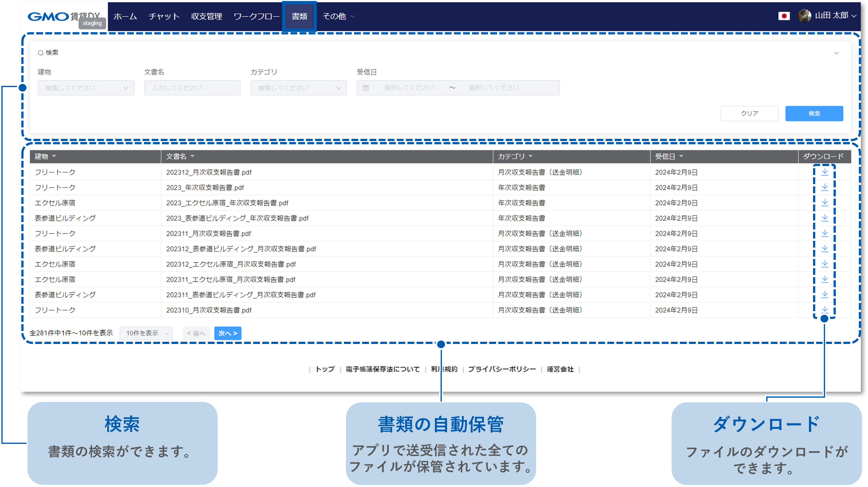Click the クリア button
This screenshot has height=487, width=868.
(x=749, y=114)
